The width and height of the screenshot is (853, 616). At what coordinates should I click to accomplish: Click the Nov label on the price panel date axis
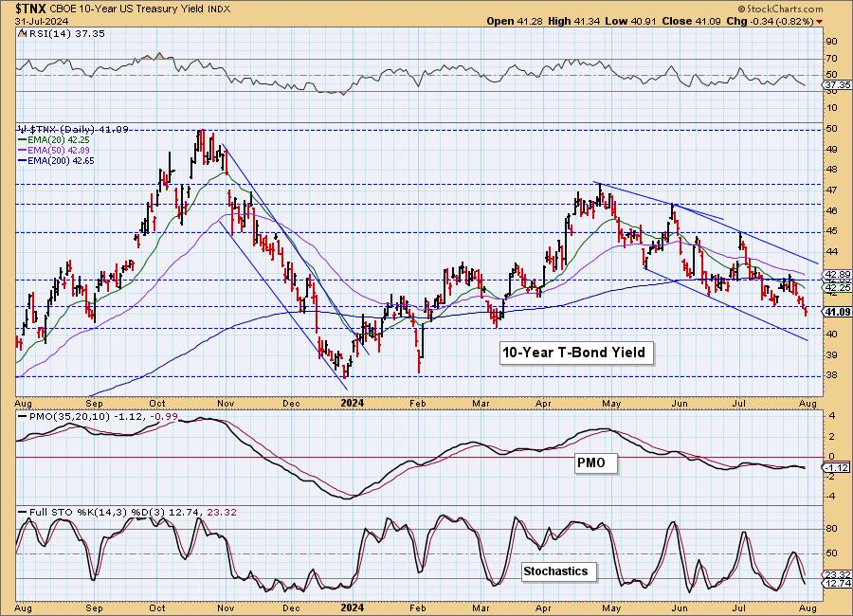point(226,404)
